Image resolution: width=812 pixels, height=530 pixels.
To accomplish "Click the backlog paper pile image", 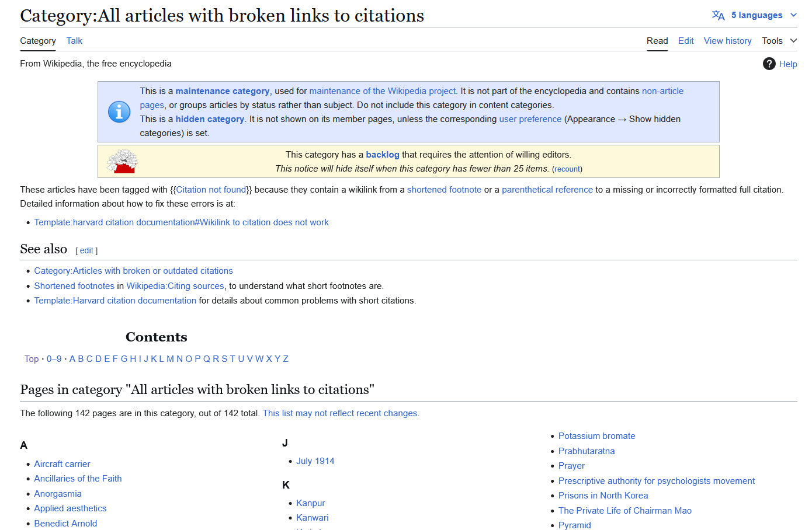I will (x=122, y=162).
